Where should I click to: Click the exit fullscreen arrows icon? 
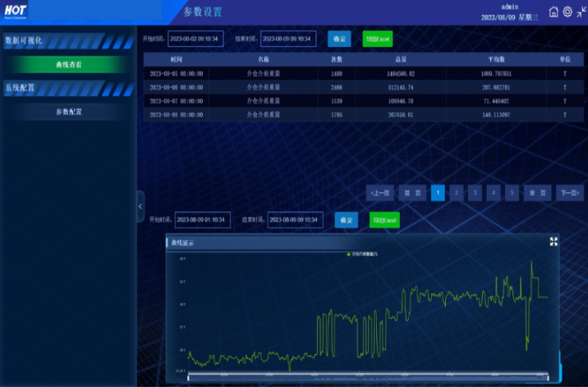pyautogui.click(x=581, y=12)
